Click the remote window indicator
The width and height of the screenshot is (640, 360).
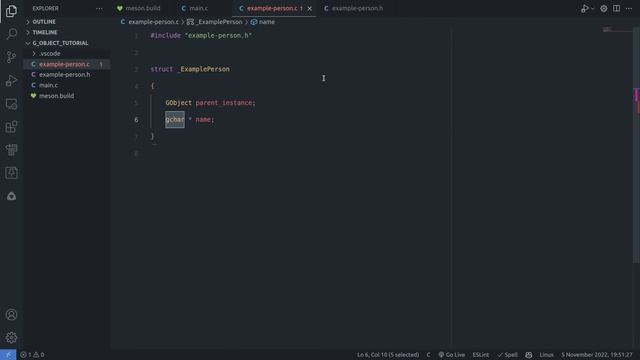point(8,355)
